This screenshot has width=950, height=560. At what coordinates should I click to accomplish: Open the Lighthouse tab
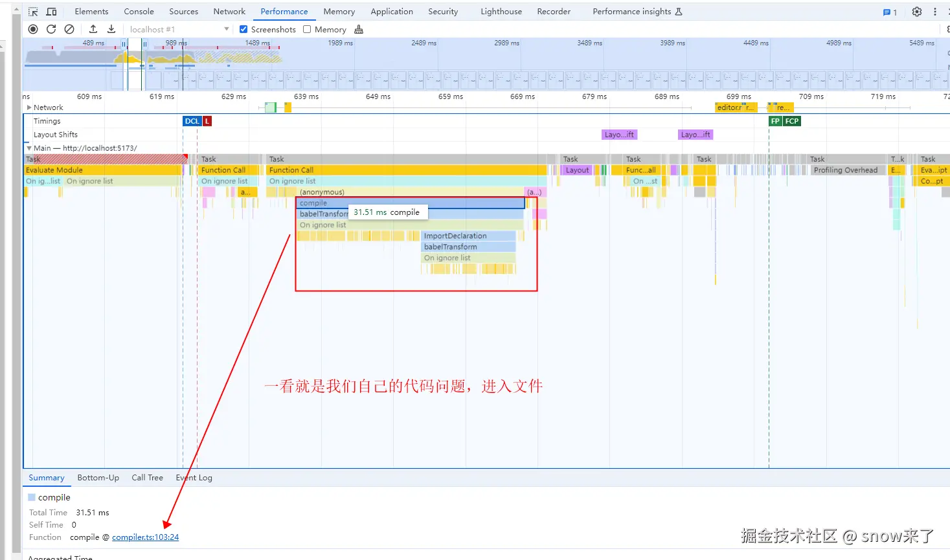pos(501,12)
